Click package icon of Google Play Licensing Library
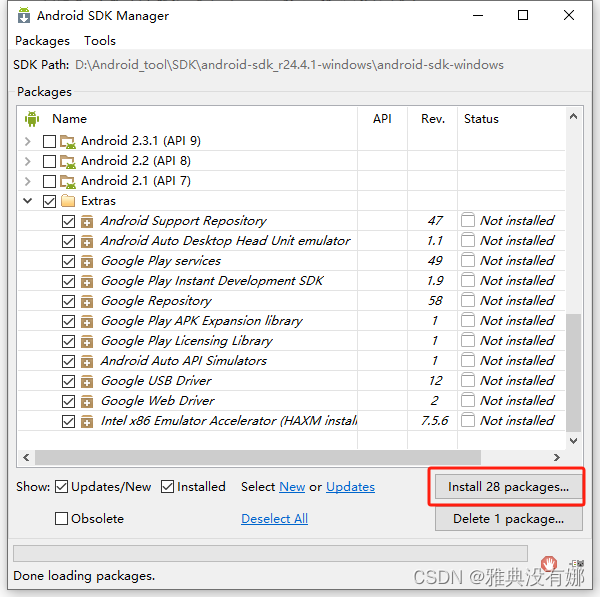Image resolution: width=600 pixels, height=597 pixels. click(87, 341)
